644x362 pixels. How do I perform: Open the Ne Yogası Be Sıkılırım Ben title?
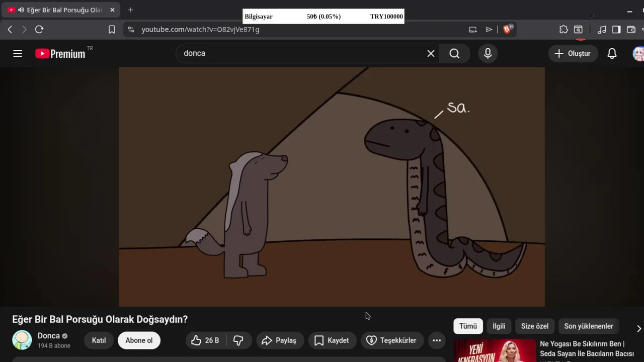587,349
